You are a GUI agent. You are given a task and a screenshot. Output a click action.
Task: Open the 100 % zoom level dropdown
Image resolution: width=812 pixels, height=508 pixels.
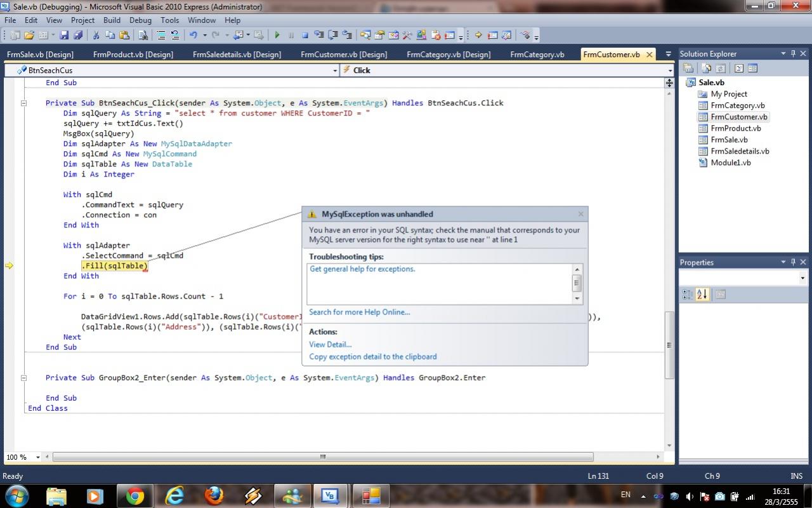(38, 457)
